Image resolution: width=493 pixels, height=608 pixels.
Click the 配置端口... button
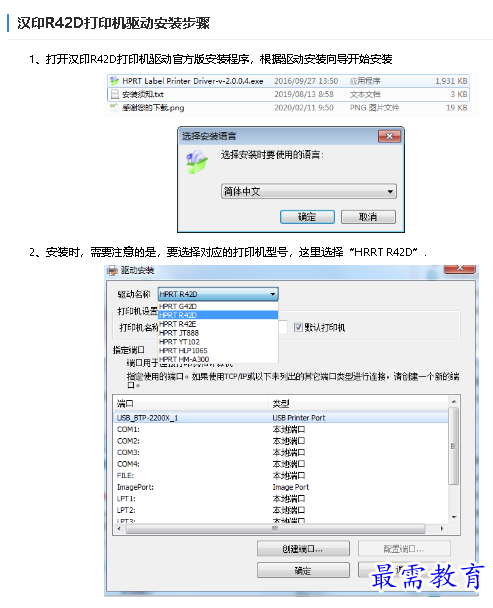(x=404, y=549)
